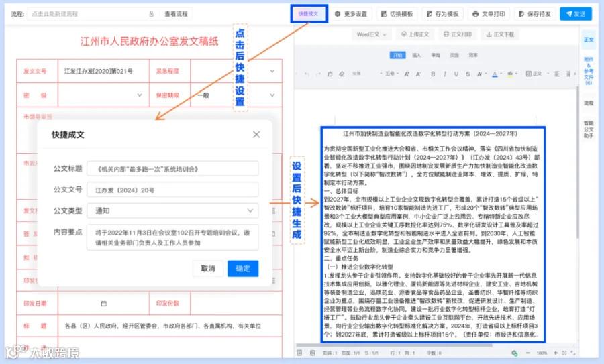Close the 快捷成文 dialog
The width and height of the screenshot is (604, 364).
(256, 135)
